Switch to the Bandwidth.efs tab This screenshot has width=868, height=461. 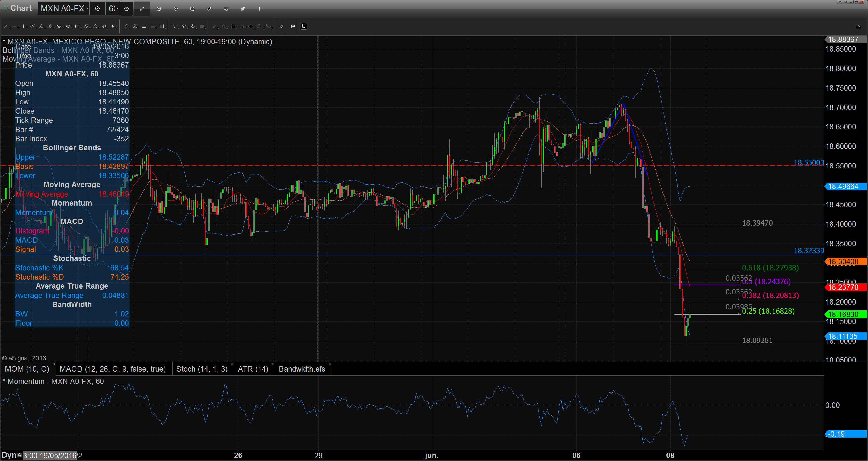point(302,369)
